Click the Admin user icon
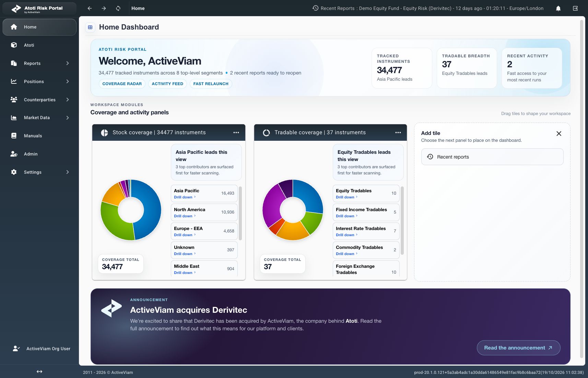 point(14,154)
